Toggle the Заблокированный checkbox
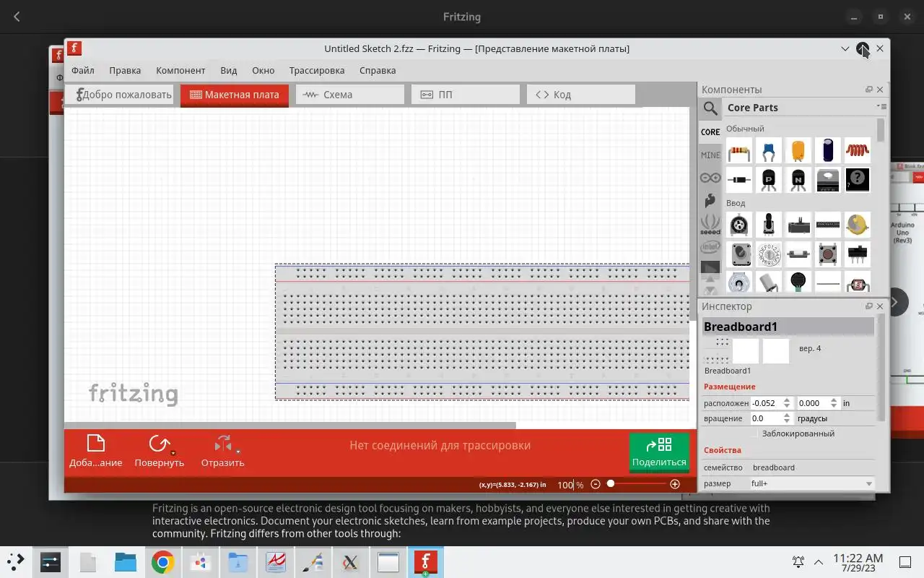This screenshot has width=924, height=578. 755,433
